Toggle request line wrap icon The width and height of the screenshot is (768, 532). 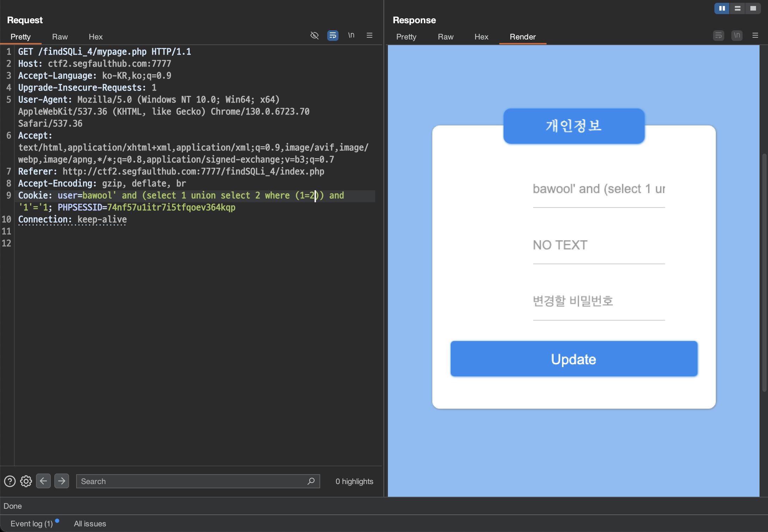(x=333, y=35)
